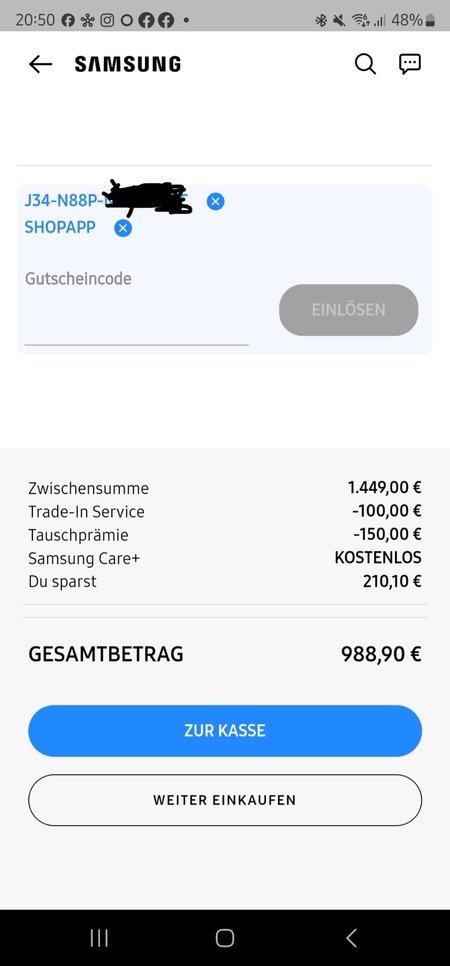Tap Android recent apps navigation icon
The image size is (450, 966).
pyautogui.click(x=99, y=938)
